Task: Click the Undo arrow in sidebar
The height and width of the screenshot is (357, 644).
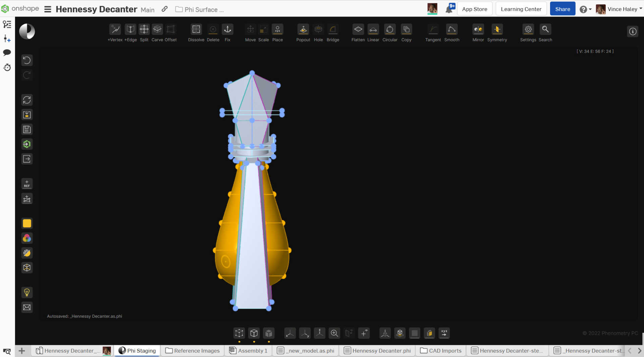Action: point(27,60)
